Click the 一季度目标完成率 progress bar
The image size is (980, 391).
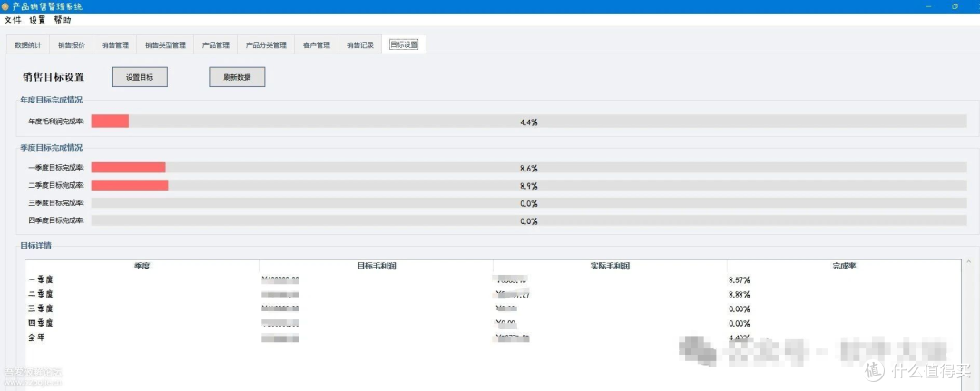click(x=529, y=168)
